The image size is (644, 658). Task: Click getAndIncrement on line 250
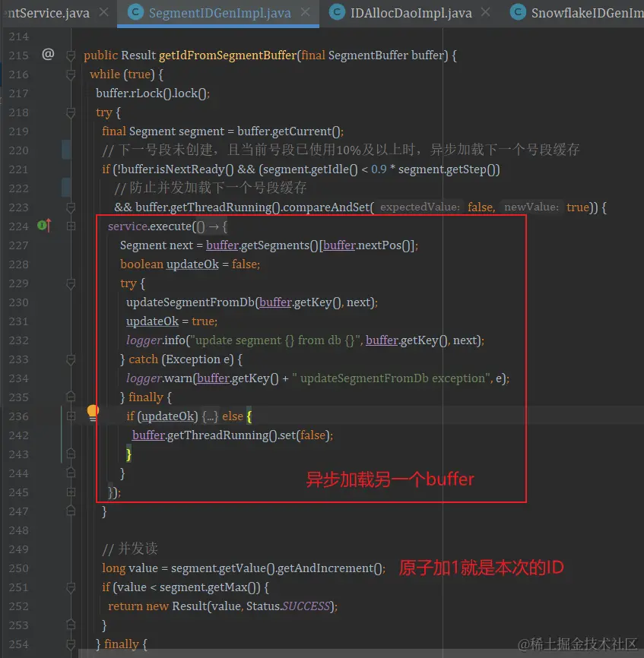(325, 568)
